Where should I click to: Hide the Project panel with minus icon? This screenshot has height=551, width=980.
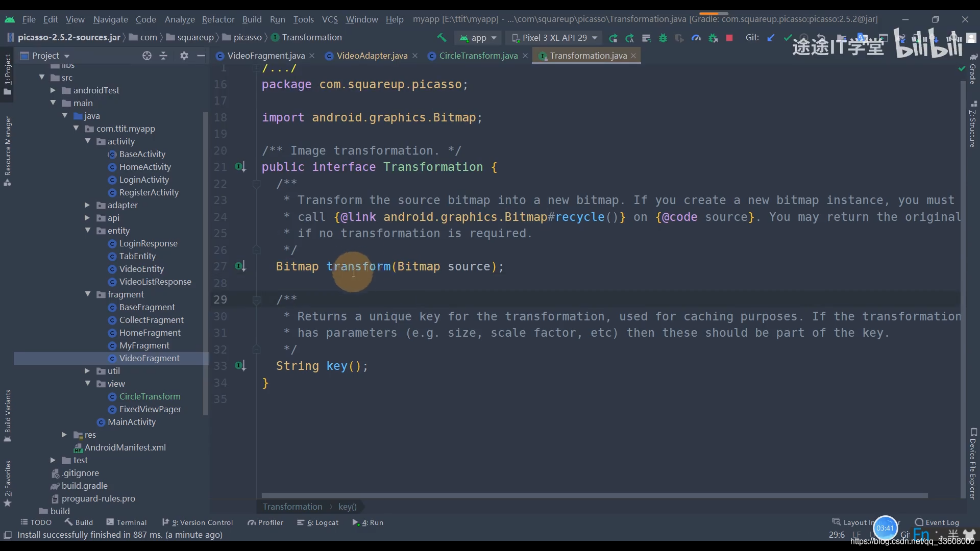point(201,56)
